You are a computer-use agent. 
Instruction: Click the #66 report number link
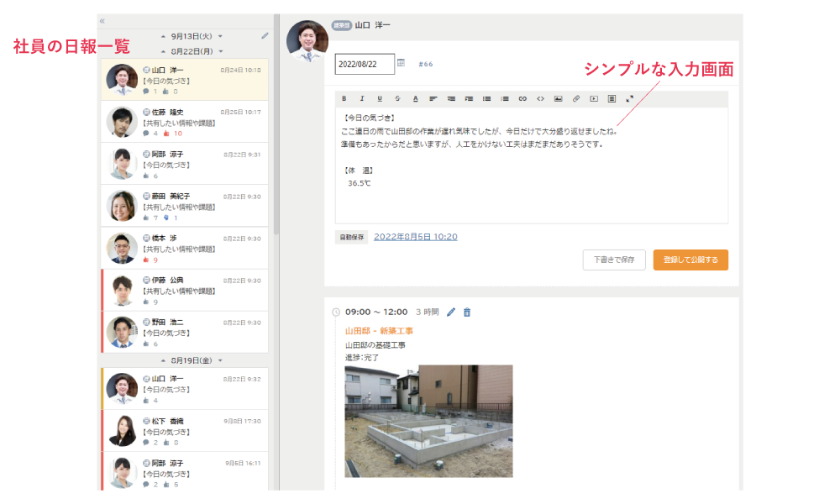pyautogui.click(x=426, y=65)
